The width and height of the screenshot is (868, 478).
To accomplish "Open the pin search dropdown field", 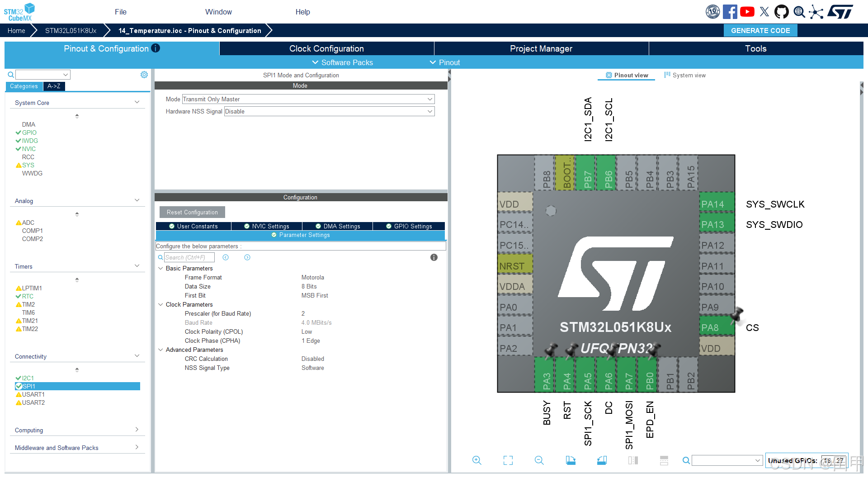I will click(727, 460).
